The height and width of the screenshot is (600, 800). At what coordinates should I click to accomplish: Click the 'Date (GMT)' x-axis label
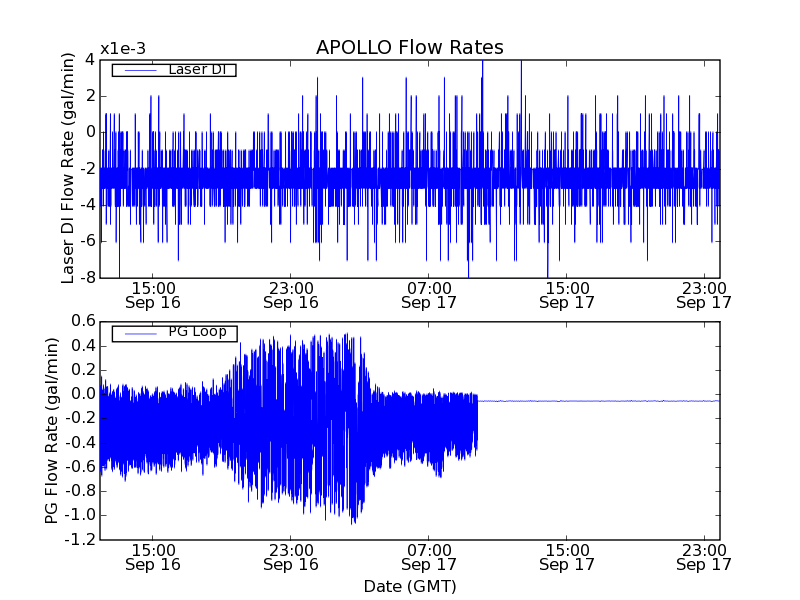[x=410, y=586]
